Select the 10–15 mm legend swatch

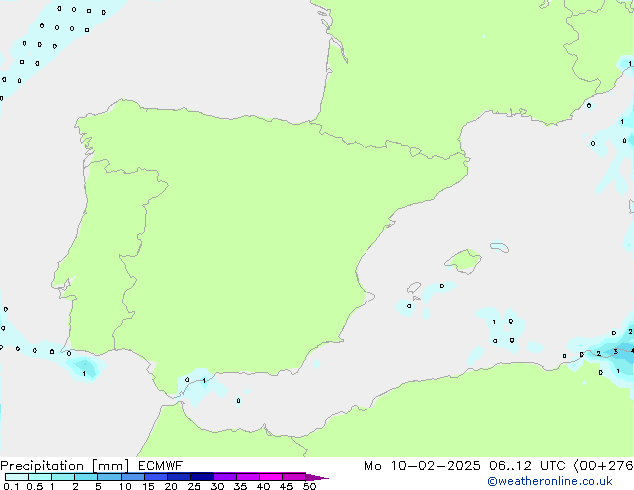(x=132, y=477)
